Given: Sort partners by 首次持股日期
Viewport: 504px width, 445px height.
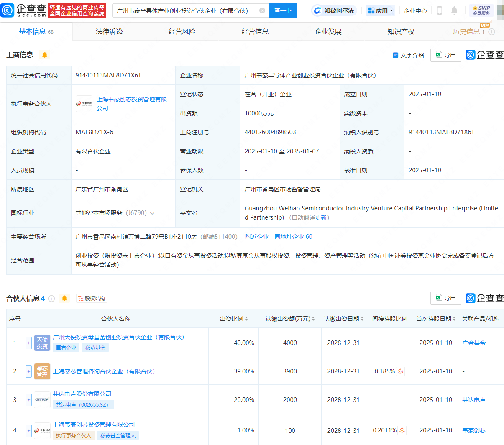Looking at the screenshot, I should pos(454,319).
